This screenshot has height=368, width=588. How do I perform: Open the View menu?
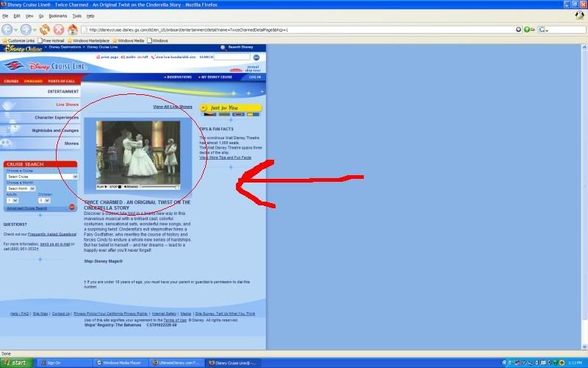click(x=29, y=16)
